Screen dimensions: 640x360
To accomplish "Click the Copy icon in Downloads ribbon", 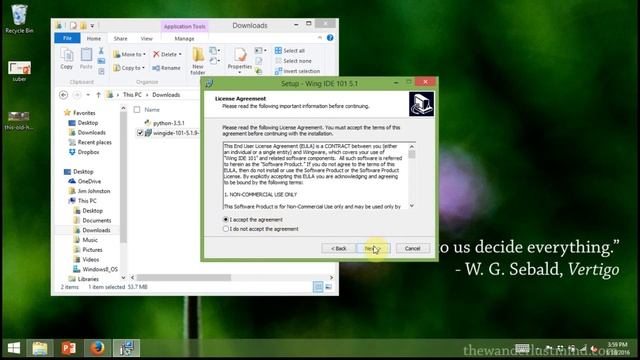I will [x=67, y=58].
